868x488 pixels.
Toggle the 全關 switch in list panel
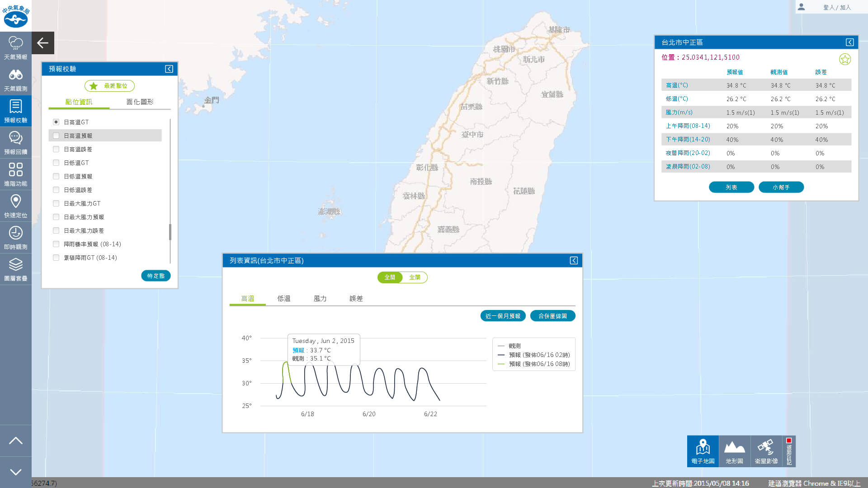pos(415,277)
